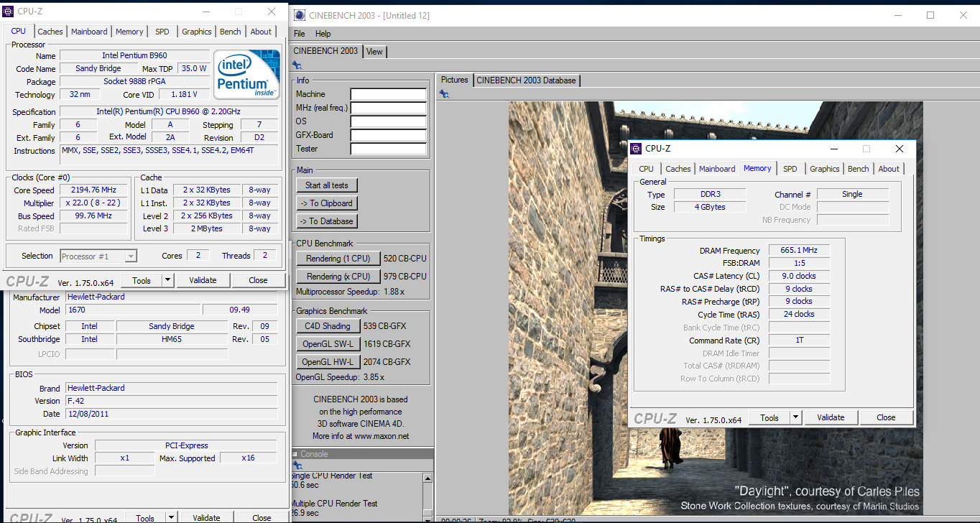
Task: Run the C4D Shading benchmark
Action: [x=328, y=326]
